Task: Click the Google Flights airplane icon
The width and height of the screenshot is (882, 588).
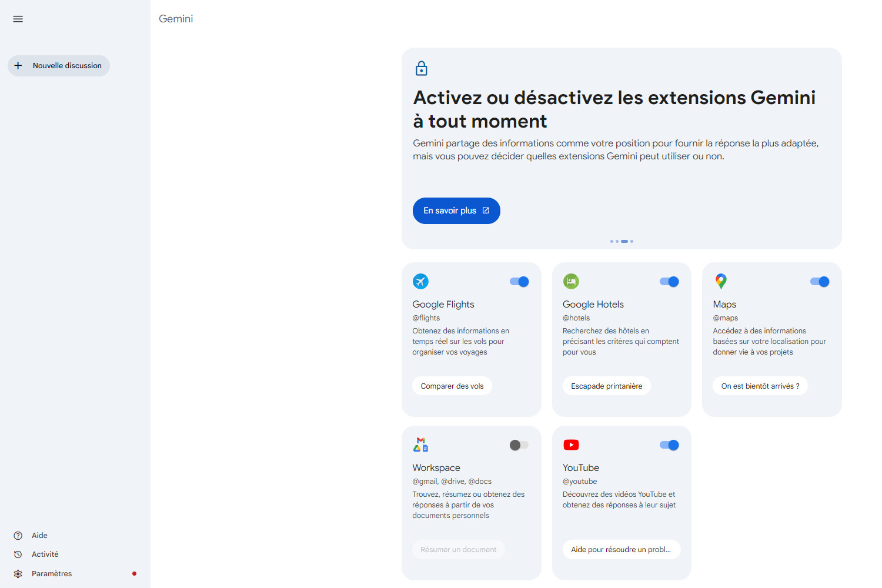Action: 420,281
